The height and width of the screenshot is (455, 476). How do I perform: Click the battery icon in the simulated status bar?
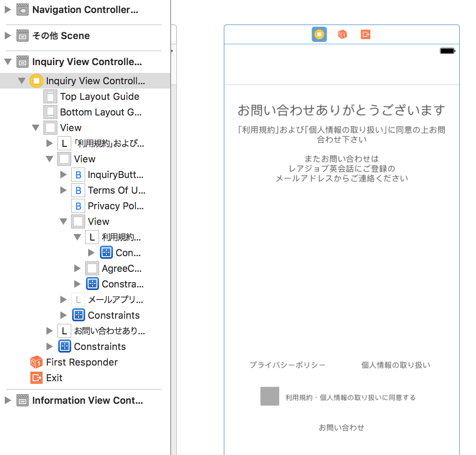point(447,51)
